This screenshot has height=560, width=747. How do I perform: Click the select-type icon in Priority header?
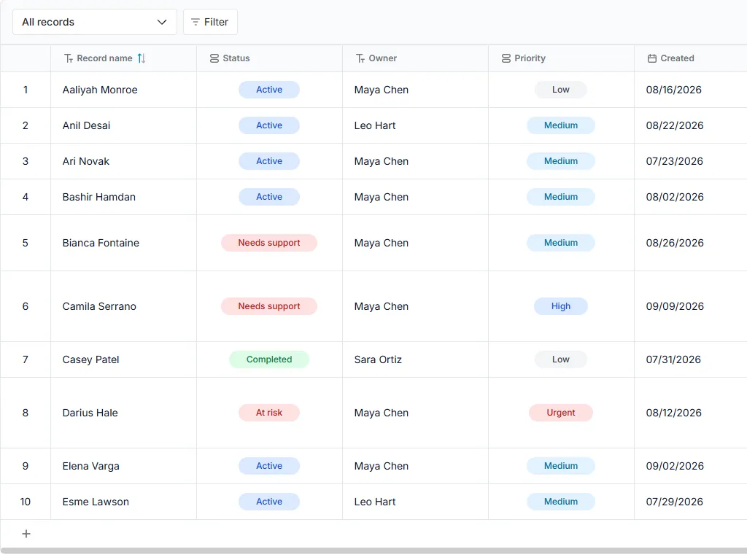506,58
